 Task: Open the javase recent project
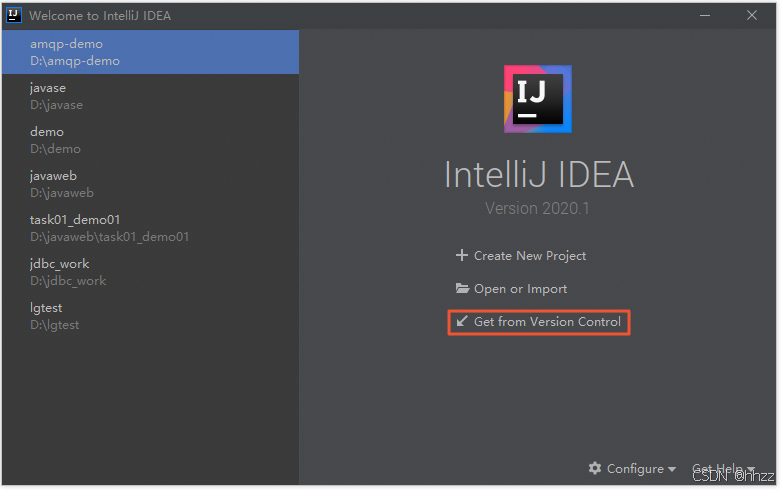click(150, 96)
